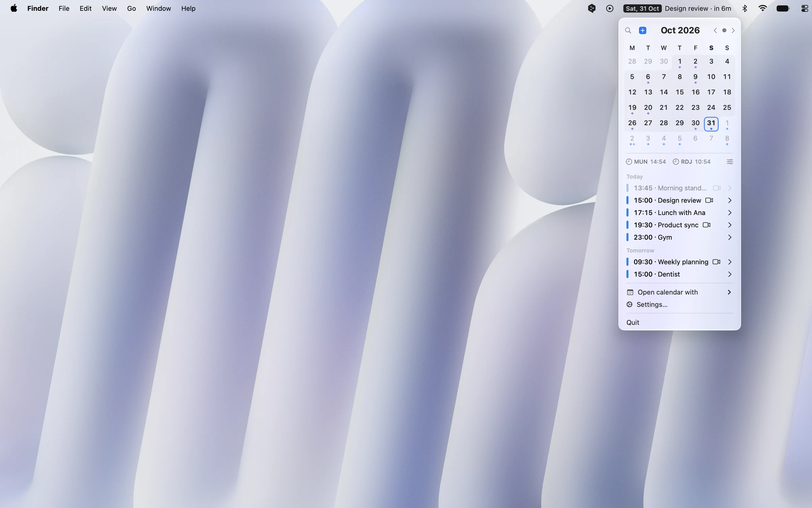Join Product sync via video camera icon

point(706,225)
